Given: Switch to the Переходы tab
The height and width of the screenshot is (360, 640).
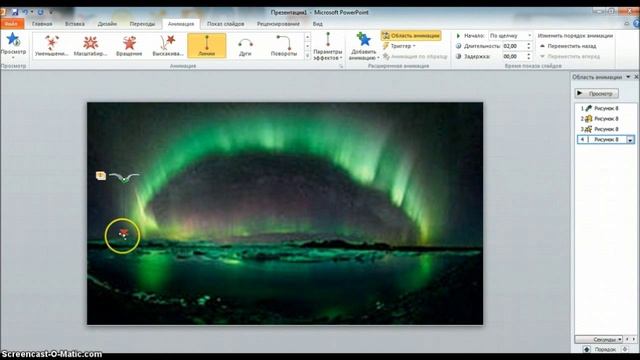Looking at the screenshot, I should (142, 24).
